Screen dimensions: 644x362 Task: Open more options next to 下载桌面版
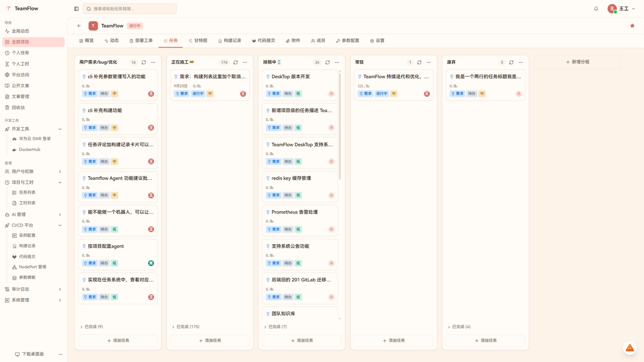click(x=60, y=354)
